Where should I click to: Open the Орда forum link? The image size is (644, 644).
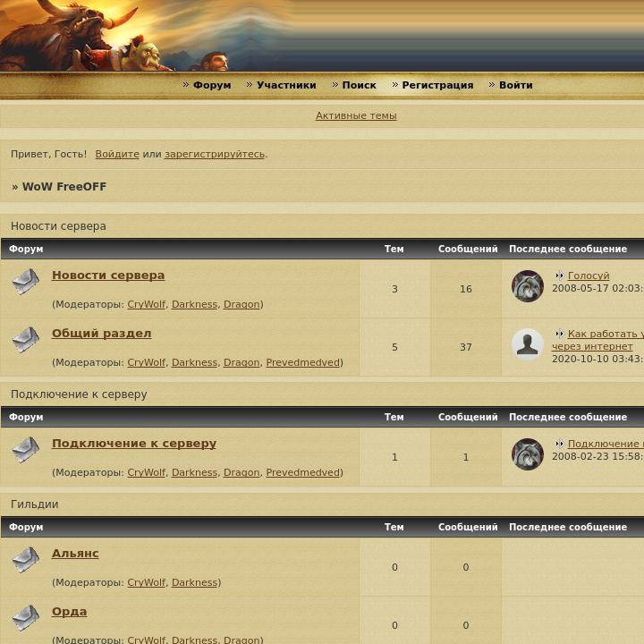(70, 612)
